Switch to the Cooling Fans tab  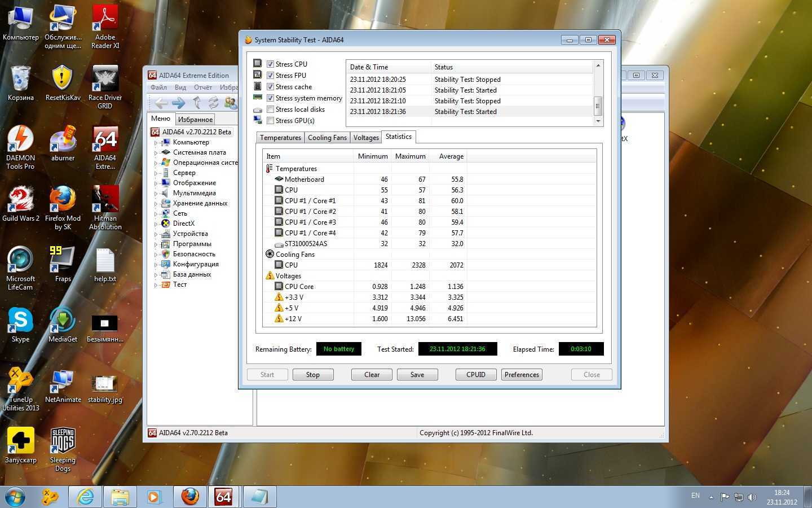327,138
